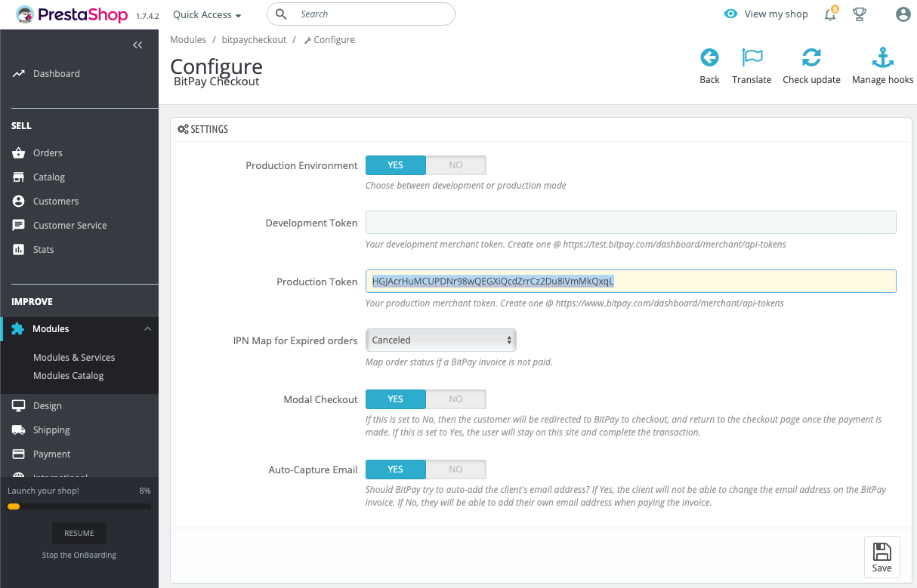Click the RESUME onboarding button

coord(79,533)
